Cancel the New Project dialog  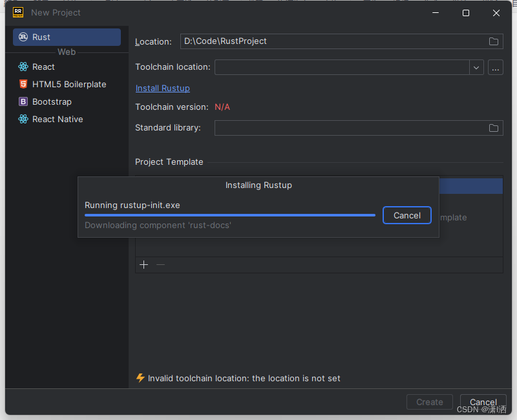pyautogui.click(x=483, y=402)
